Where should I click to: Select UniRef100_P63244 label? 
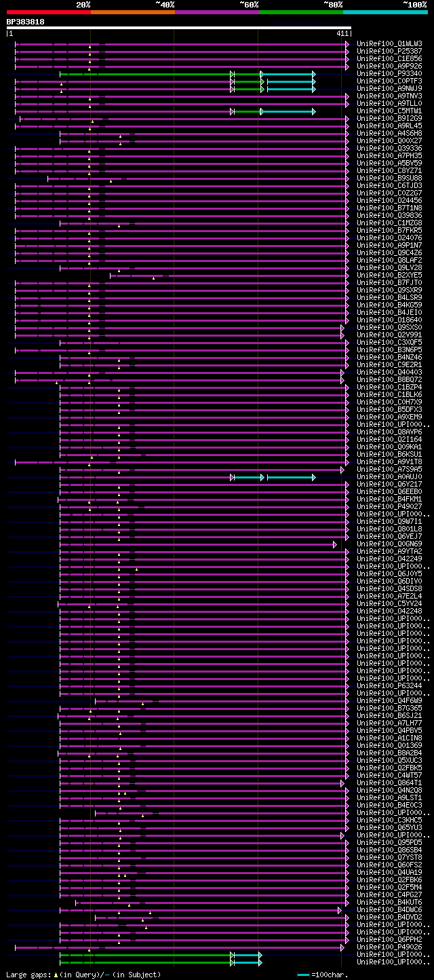tap(389, 685)
